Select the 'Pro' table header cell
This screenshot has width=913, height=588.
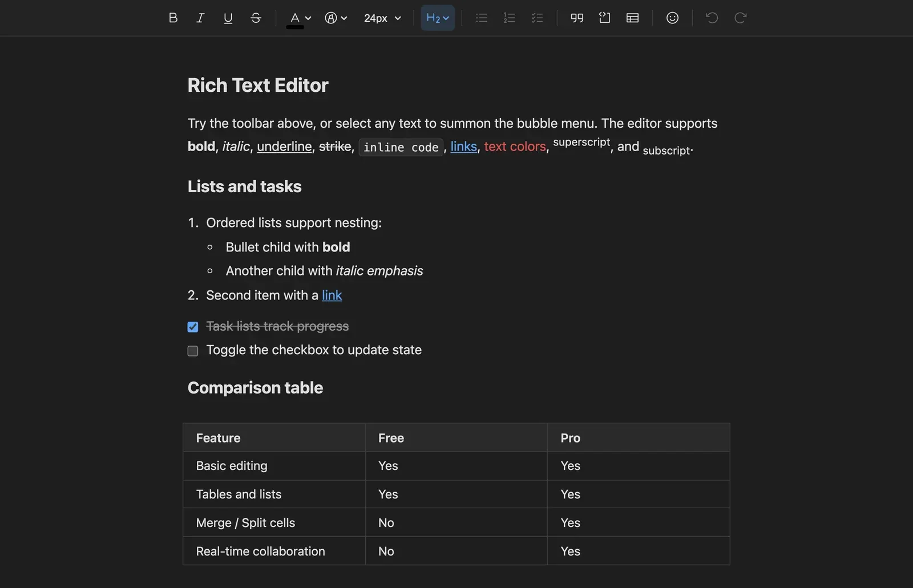(639, 438)
